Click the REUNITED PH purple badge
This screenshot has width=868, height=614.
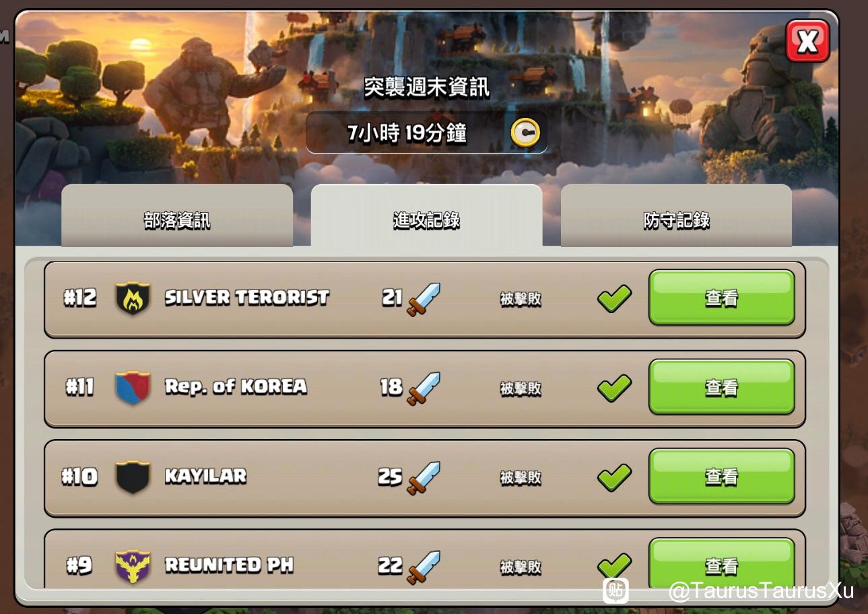click(133, 566)
